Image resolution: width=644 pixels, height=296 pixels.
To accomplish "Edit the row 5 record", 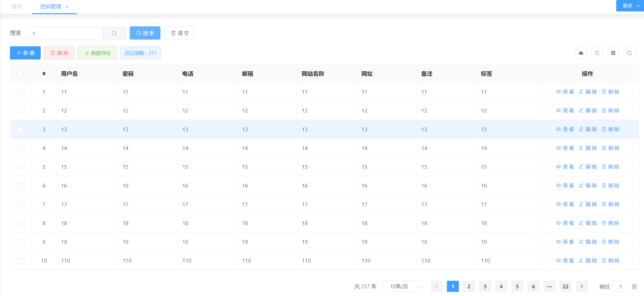I will [x=588, y=167].
